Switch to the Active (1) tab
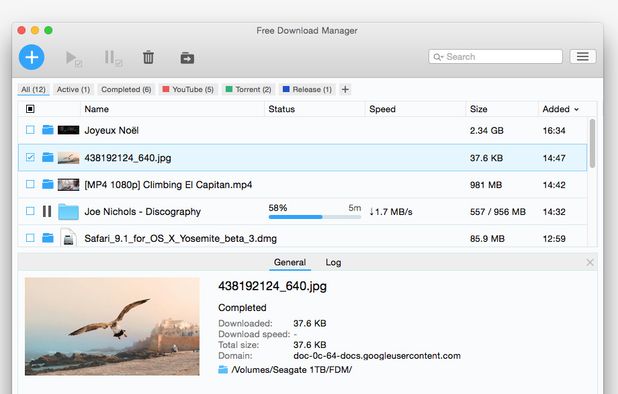This screenshot has width=618, height=394. [x=73, y=89]
